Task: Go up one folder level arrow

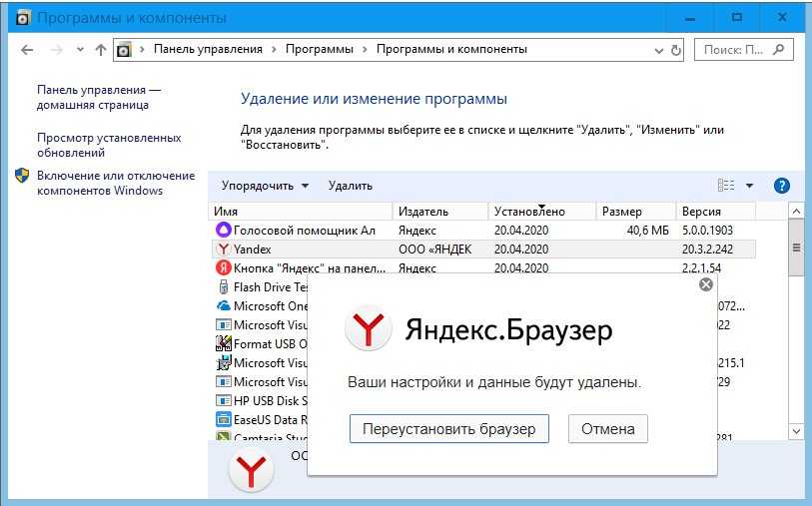Action: [x=101, y=50]
